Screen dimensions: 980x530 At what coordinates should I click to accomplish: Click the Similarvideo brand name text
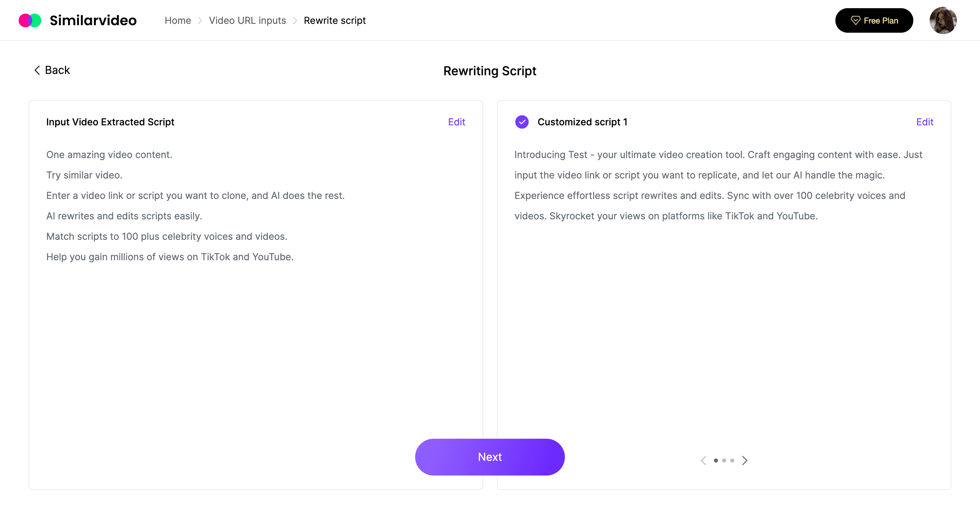pos(93,20)
